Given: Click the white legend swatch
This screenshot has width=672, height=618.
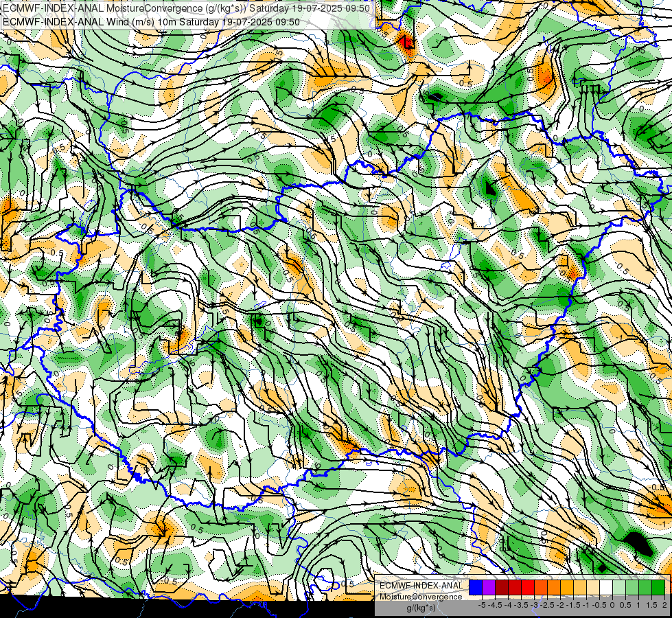Looking at the screenshot, I should click(606, 587).
